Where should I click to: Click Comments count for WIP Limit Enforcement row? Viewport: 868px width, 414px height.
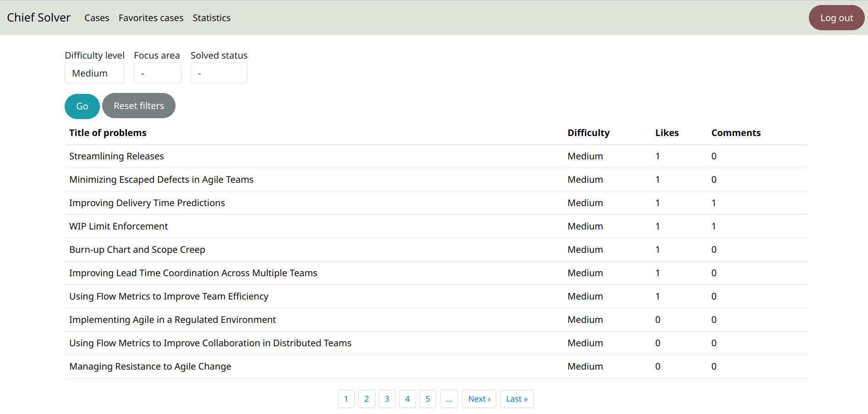(714, 226)
